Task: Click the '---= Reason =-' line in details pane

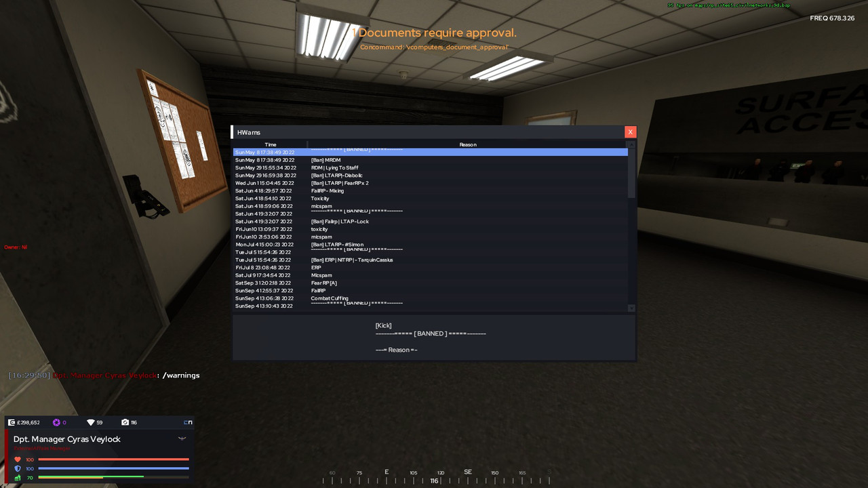Action: 396,350
